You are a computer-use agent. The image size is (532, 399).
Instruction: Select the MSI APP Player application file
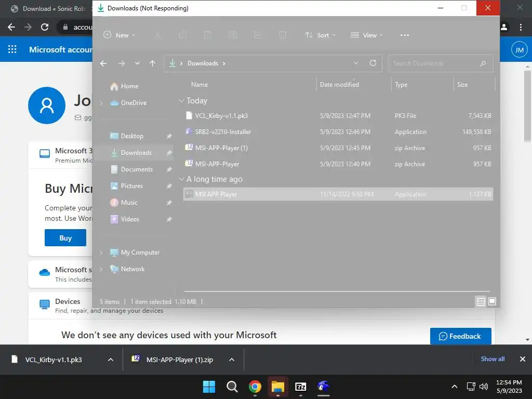338,194
